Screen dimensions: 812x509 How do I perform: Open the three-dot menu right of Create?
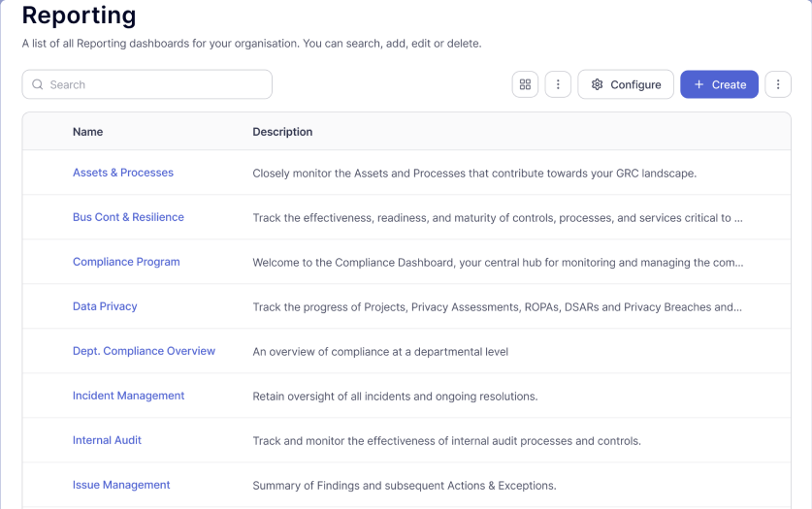point(778,84)
